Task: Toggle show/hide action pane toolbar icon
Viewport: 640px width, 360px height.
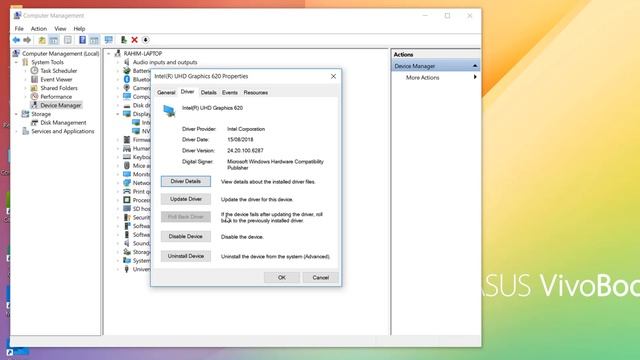Action: coord(94,40)
